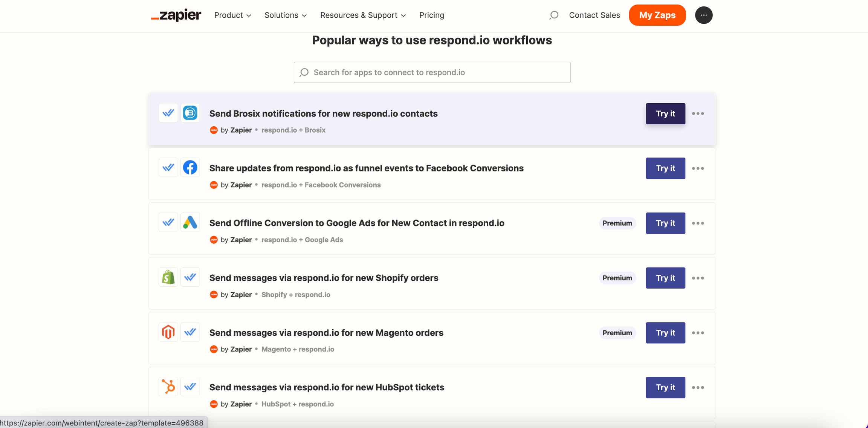The height and width of the screenshot is (428, 868).
Task: Click the orange My Zaps button
Action: point(657,15)
